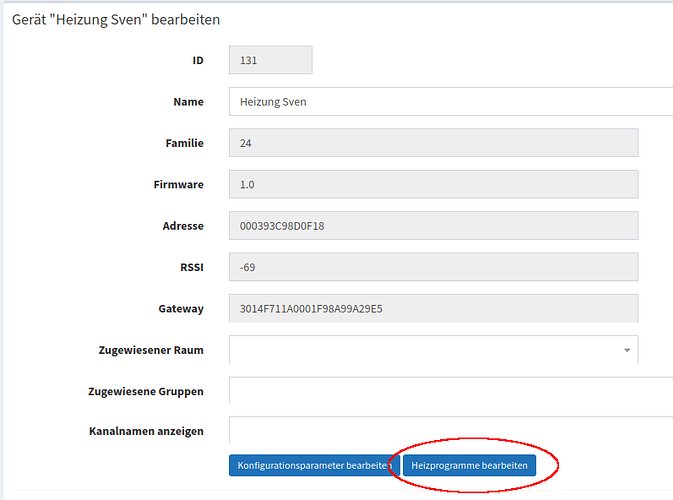Click the 'Gerät "Heizung Sven" bearbeiten' heading
This screenshot has width=673, height=500.
point(116,19)
